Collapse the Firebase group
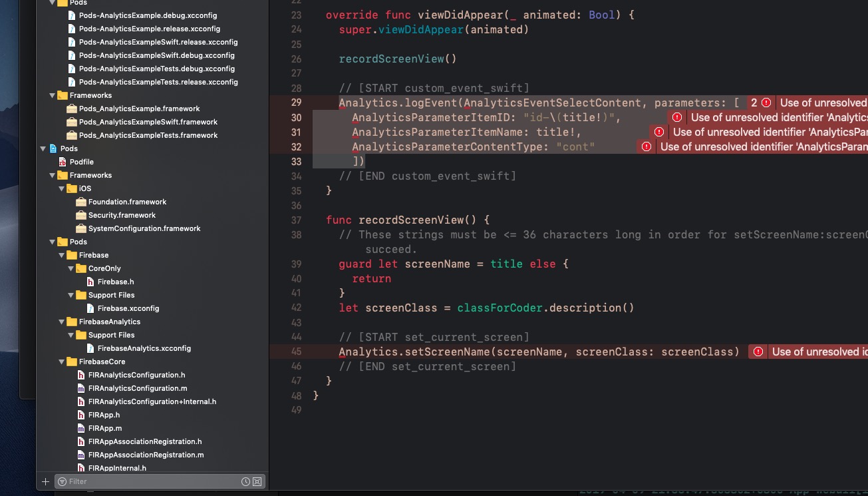Viewport: 868px width, 496px height. [61, 255]
